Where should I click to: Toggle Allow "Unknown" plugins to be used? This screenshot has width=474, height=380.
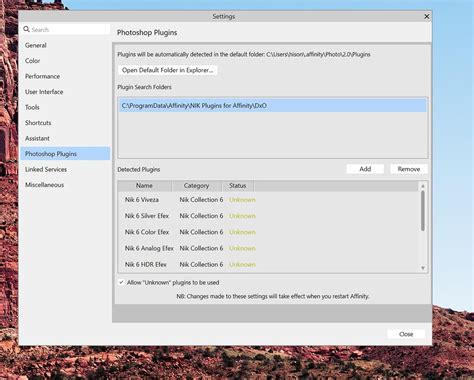[x=122, y=282]
